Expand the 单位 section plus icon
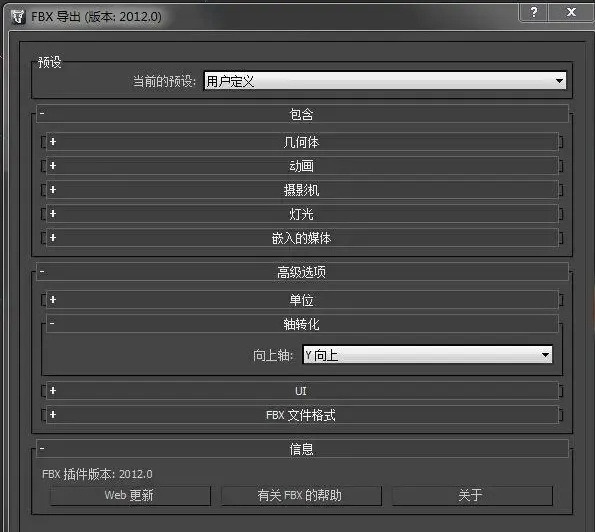Screen dimensions: 595x532 pos(53,300)
